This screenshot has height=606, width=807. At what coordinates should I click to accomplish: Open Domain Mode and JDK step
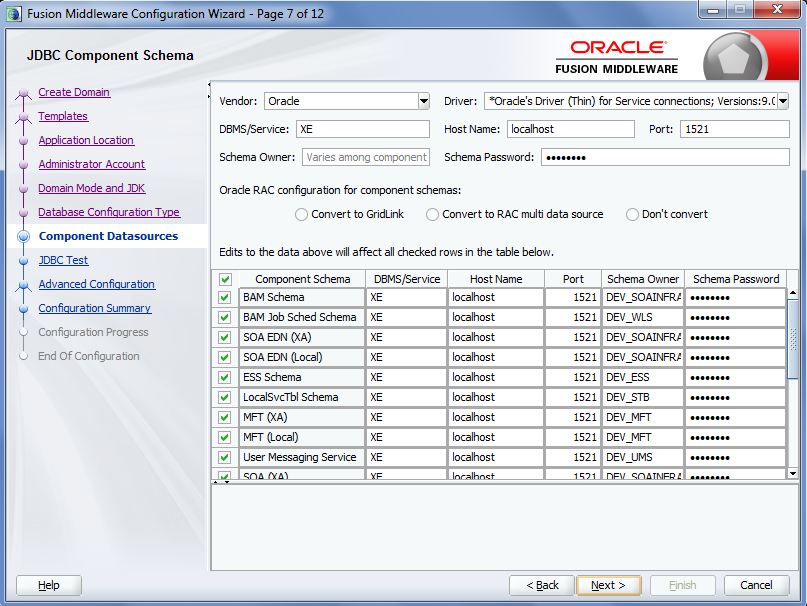click(x=92, y=188)
